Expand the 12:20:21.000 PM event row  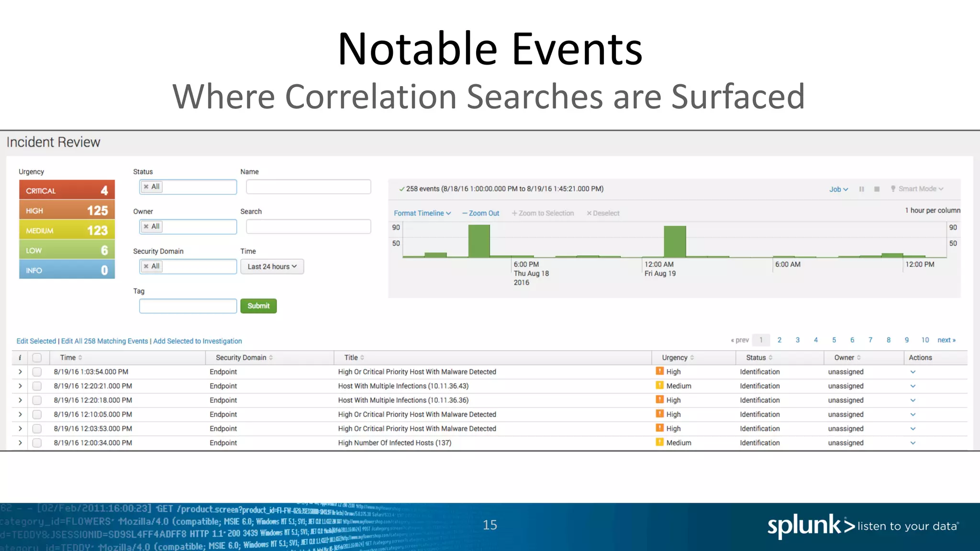click(x=20, y=386)
